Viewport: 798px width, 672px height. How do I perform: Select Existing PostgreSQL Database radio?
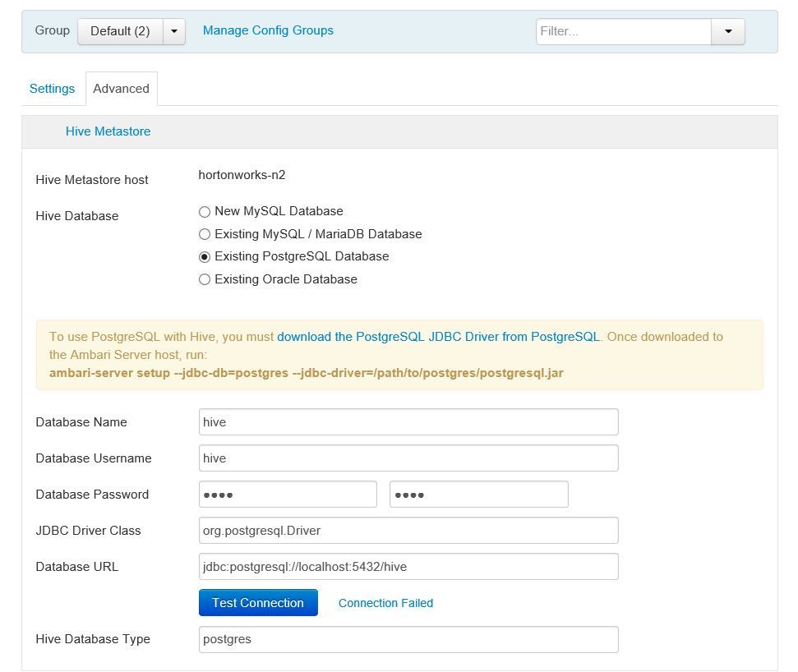[x=205, y=256]
